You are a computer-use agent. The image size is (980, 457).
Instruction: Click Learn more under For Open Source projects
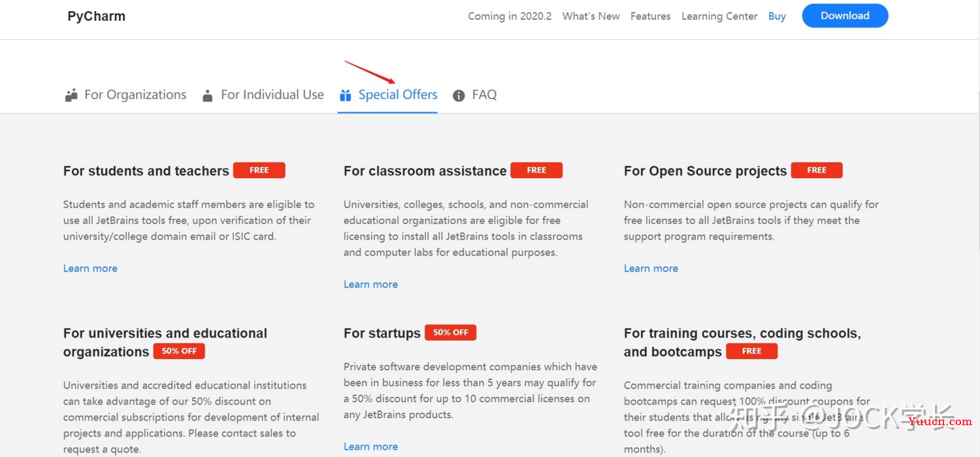pos(651,268)
